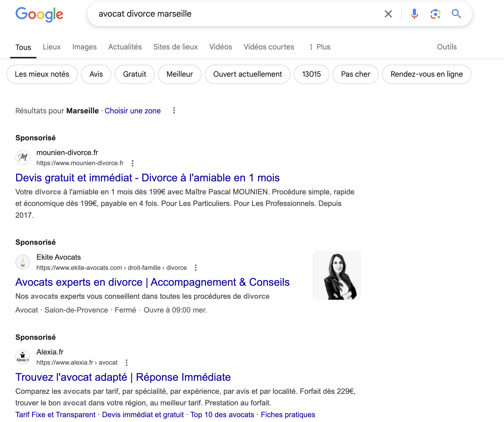Click the Google logo
The width and height of the screenshot is (504, 422).
tap(39, 14)
